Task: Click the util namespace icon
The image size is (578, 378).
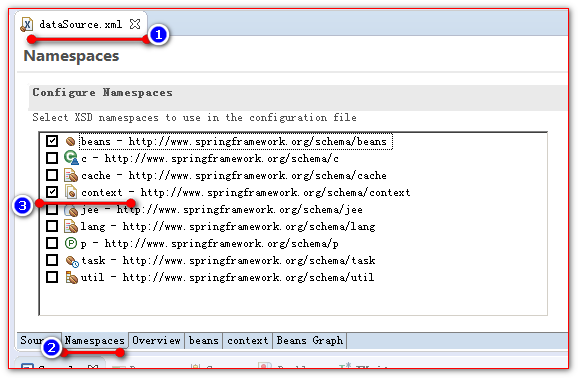Action: [x=71, y=277]
